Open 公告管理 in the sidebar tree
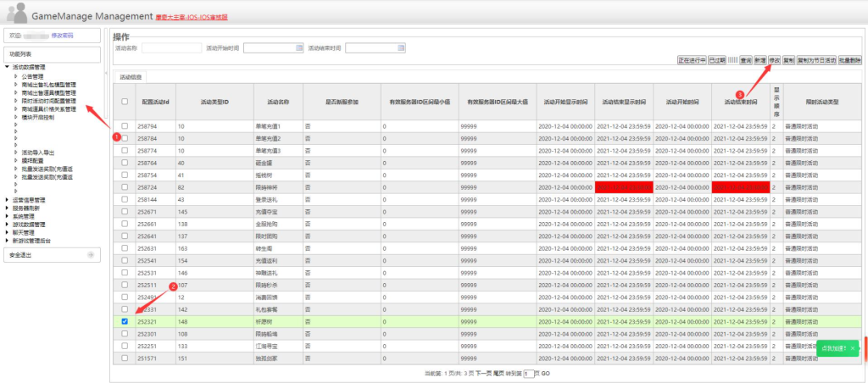This screenshot has width=868, height=383. 32,76
